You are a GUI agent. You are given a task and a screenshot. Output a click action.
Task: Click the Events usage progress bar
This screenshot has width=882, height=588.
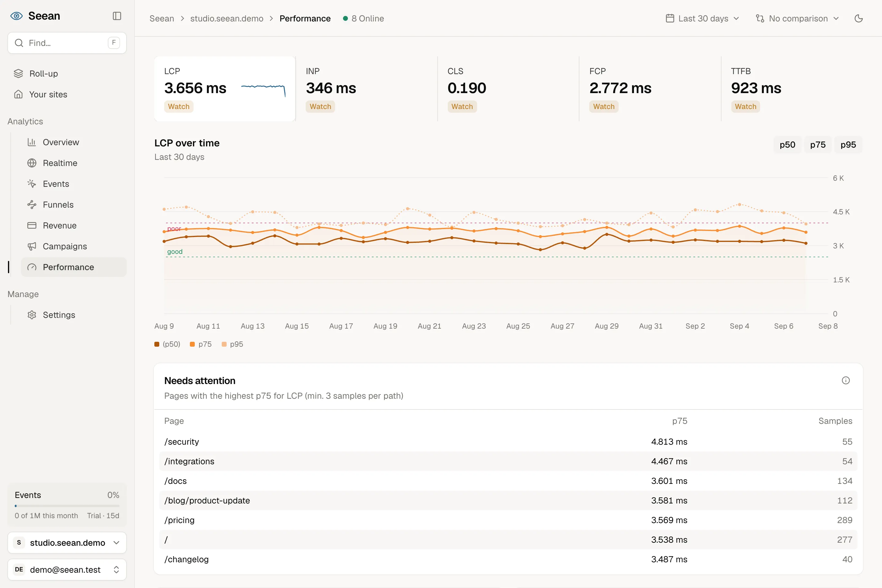[67, 506]
